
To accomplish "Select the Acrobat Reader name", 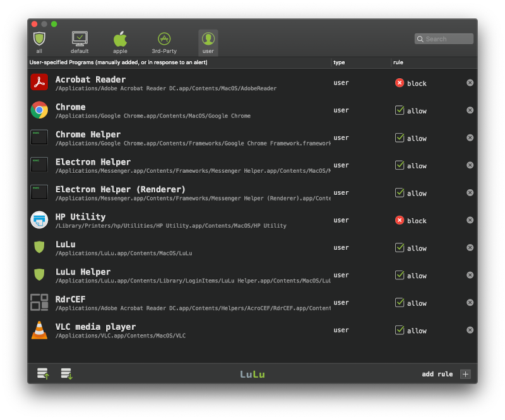I will click(x=90, y=79).
